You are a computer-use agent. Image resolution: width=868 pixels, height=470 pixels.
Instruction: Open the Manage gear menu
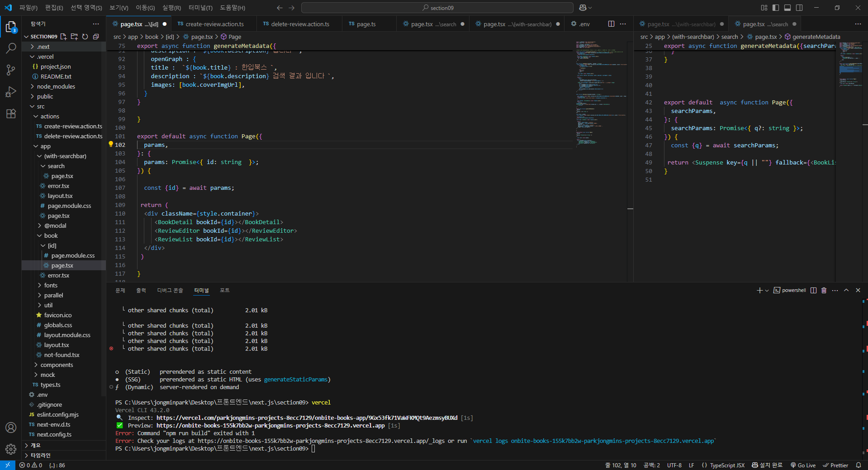[x=11, y=449]
